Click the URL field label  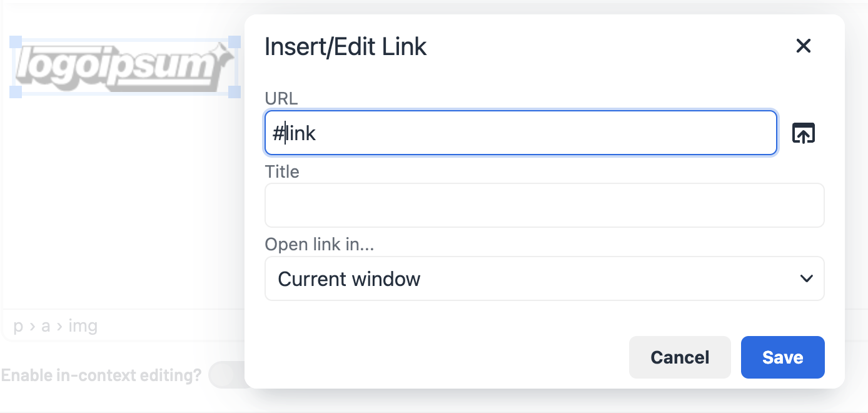point(281,98)
